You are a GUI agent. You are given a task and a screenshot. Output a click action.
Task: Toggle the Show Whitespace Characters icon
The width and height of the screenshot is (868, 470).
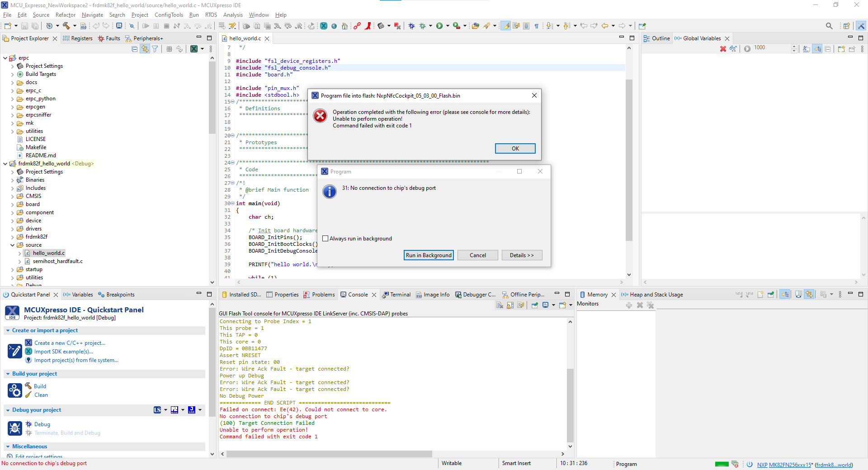(x=537, y=26)
